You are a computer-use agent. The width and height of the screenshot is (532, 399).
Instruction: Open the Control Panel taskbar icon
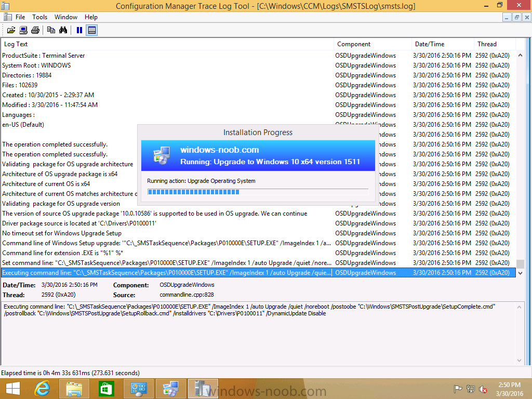pos(138,389)
